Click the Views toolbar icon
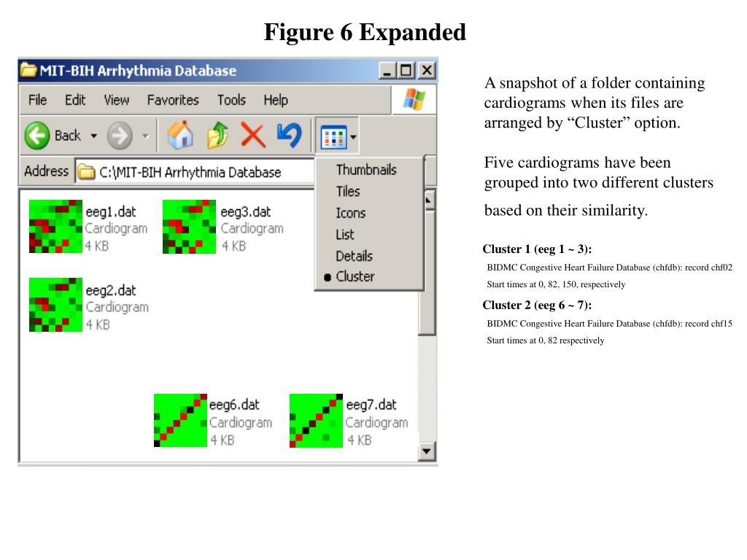 (x=333, y=137)
